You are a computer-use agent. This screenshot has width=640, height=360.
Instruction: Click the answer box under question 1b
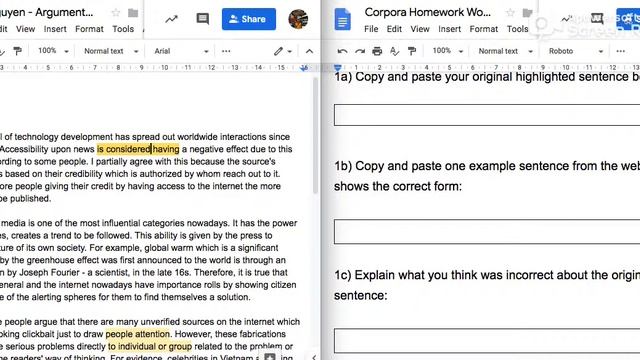point(487,231)
